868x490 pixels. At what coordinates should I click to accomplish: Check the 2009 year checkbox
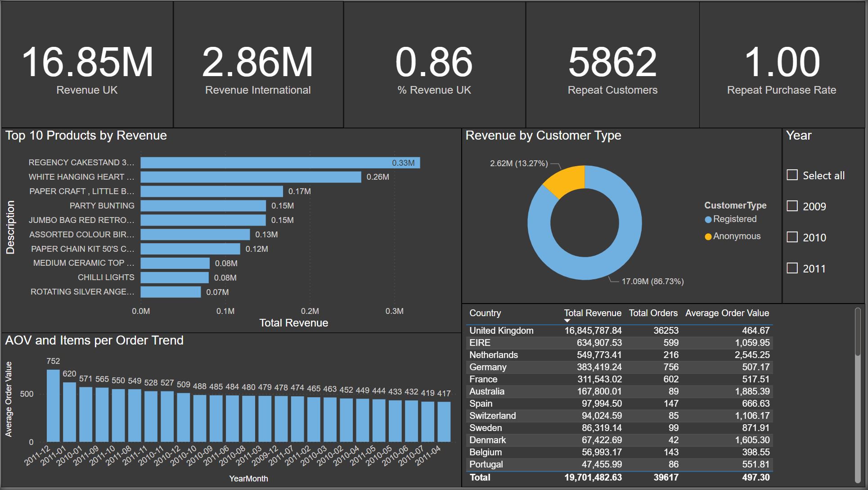coord(792,206)
